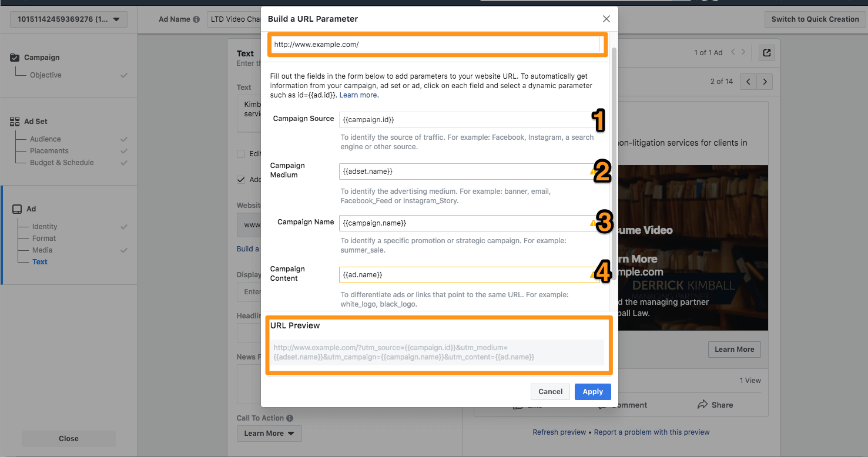Click the Ad Set grid icon

[x=15, y=122]
